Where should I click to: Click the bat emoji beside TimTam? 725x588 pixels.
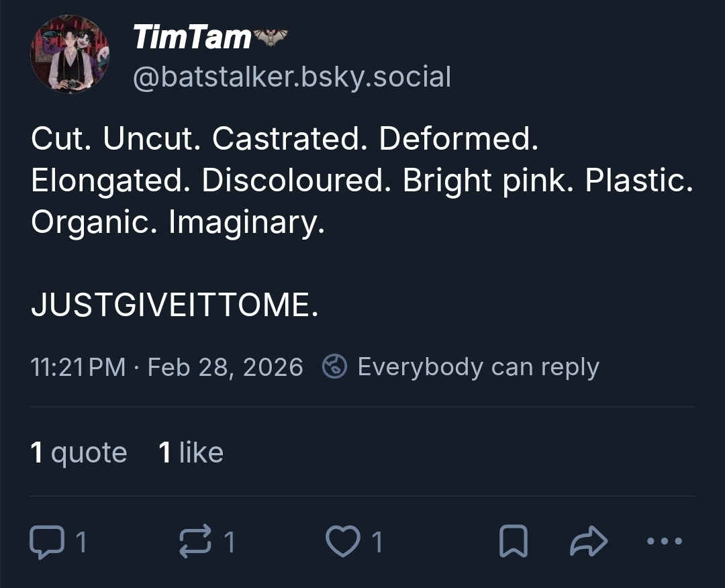coord(271,38)
